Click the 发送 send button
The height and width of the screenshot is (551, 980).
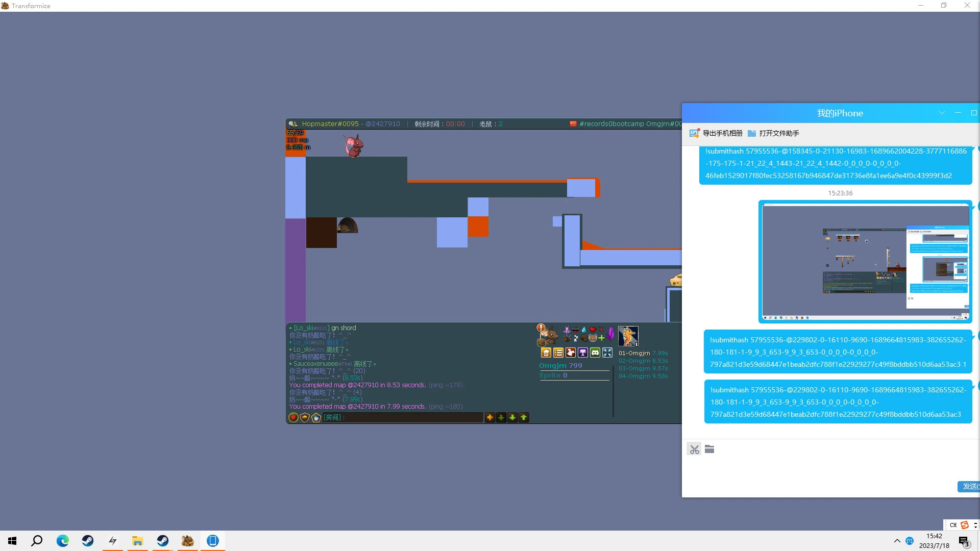969,487
